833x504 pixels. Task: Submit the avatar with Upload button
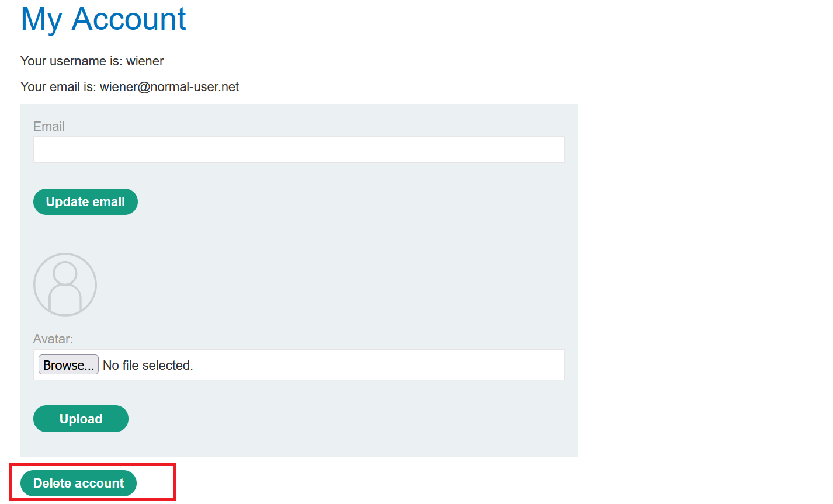[81, 419]
